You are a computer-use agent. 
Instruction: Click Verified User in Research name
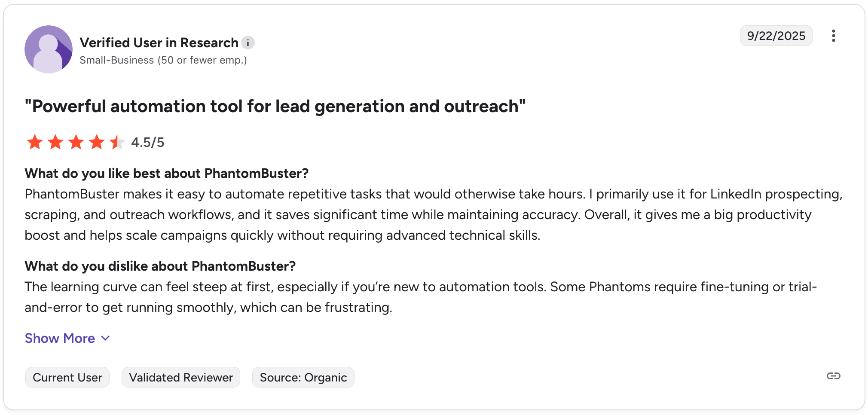pyautogui.click(x=159, y=43)
